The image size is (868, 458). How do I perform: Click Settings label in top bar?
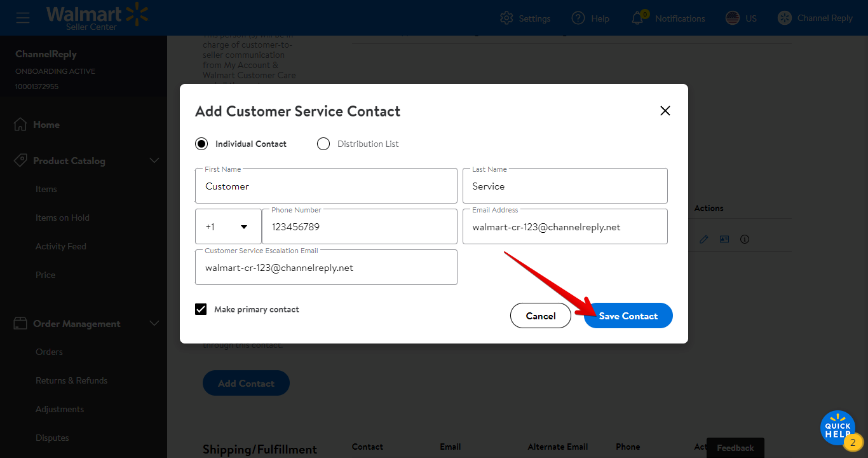(534, 18)
